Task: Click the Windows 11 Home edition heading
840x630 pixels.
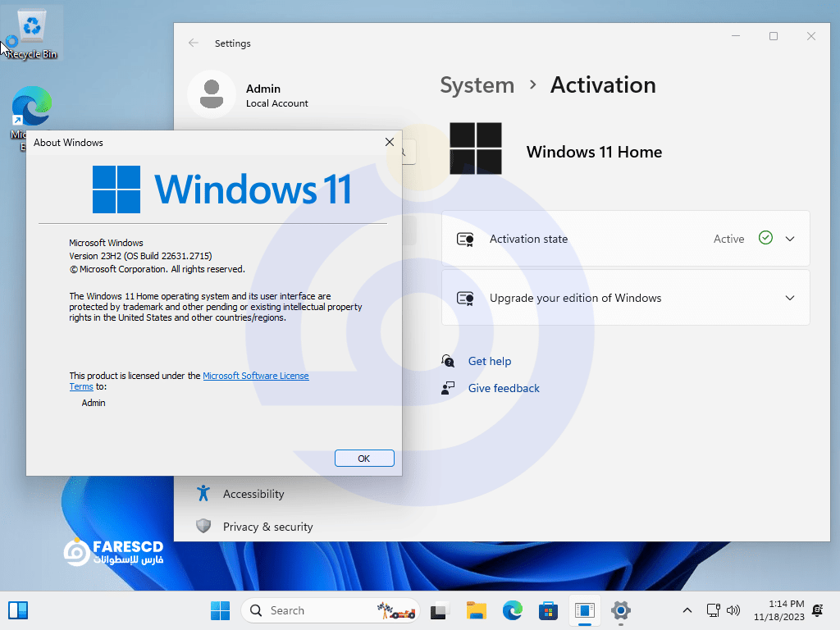Action: coord(594,152)
